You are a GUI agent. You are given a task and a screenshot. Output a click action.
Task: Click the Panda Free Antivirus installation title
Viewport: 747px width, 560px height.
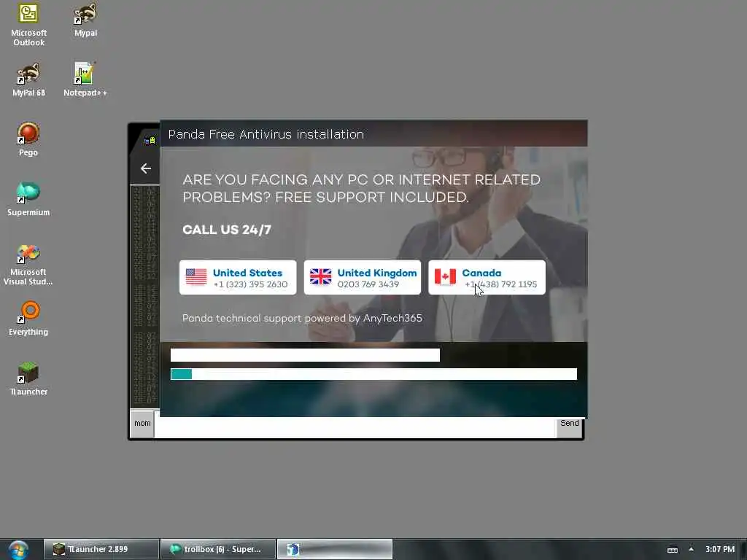(x=266, y=134)
